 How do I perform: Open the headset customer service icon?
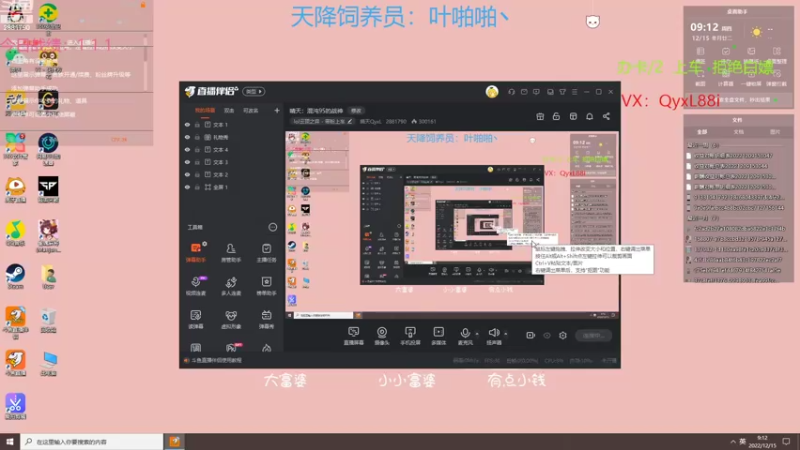pyautogui.click(x=511, y=92)
